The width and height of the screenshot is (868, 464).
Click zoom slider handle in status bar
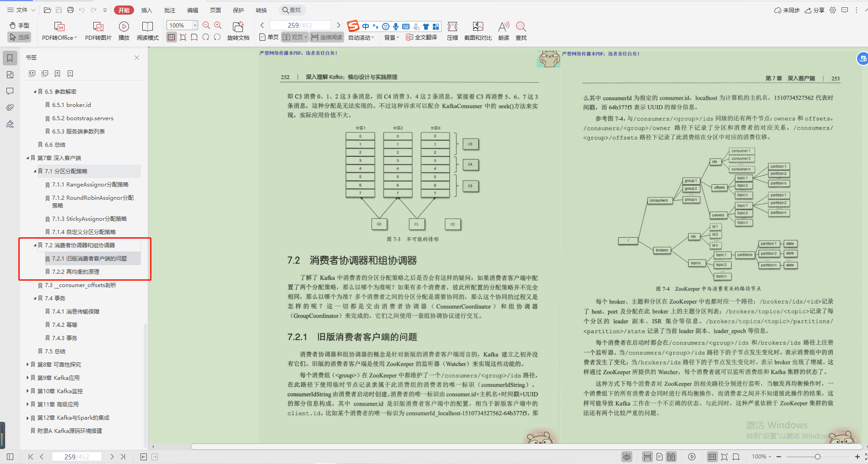[x=817, y=457]
